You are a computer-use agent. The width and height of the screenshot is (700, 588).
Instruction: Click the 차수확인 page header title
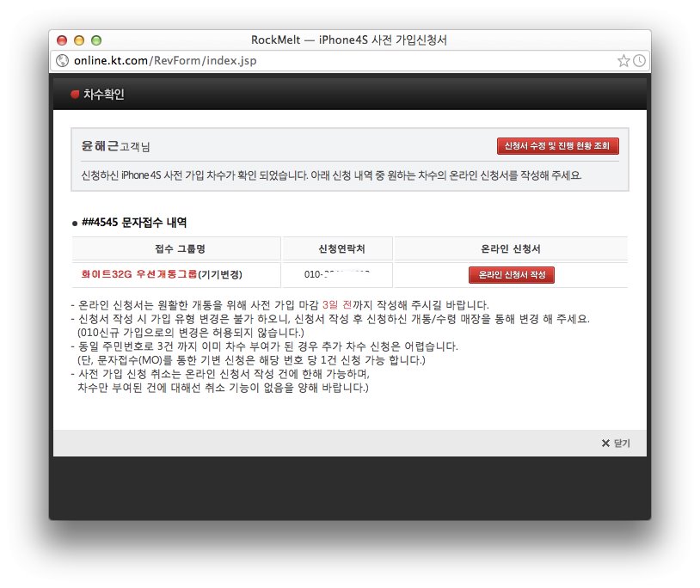point(103,95)
